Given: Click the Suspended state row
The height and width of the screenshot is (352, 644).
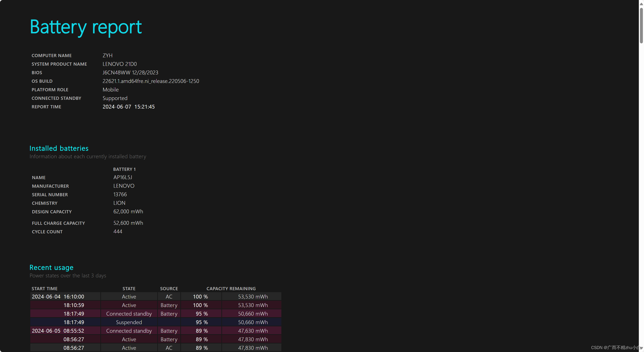Looking at the screenshot, I should pos(129,322).
